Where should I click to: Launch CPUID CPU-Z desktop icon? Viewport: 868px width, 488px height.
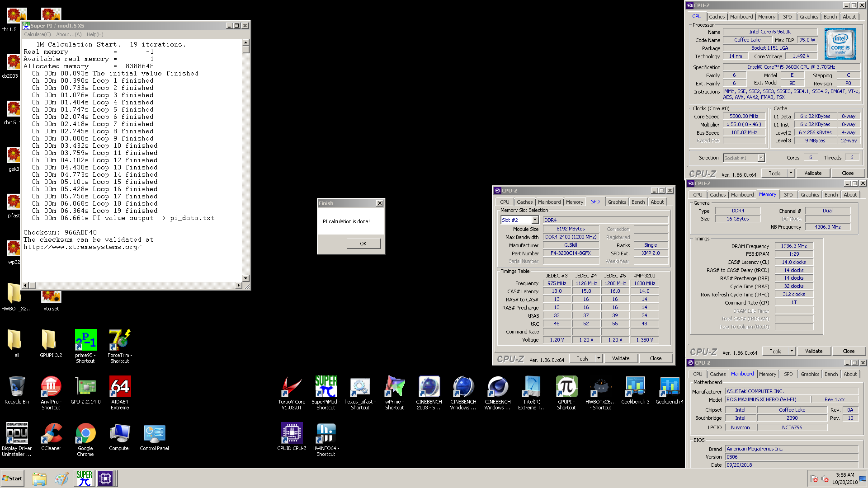(292, 437)
